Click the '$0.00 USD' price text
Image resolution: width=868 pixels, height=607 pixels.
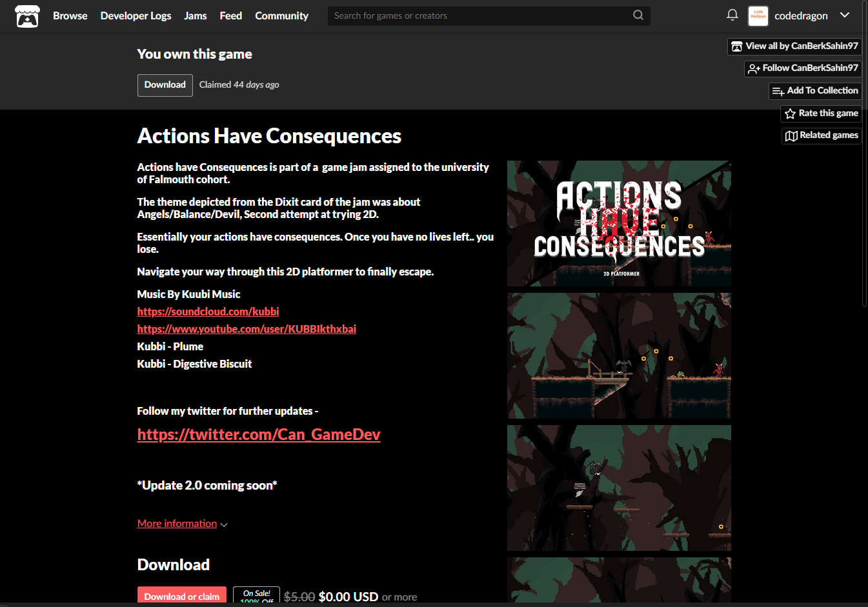[348, 597]
